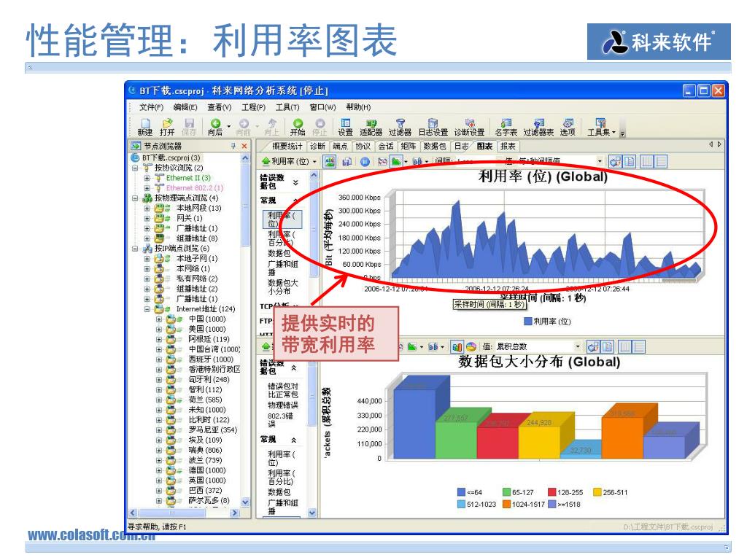Click the 停止 (Stop) toolbar icon
This screenshot has width=747, height=560.
coord(320,128)
